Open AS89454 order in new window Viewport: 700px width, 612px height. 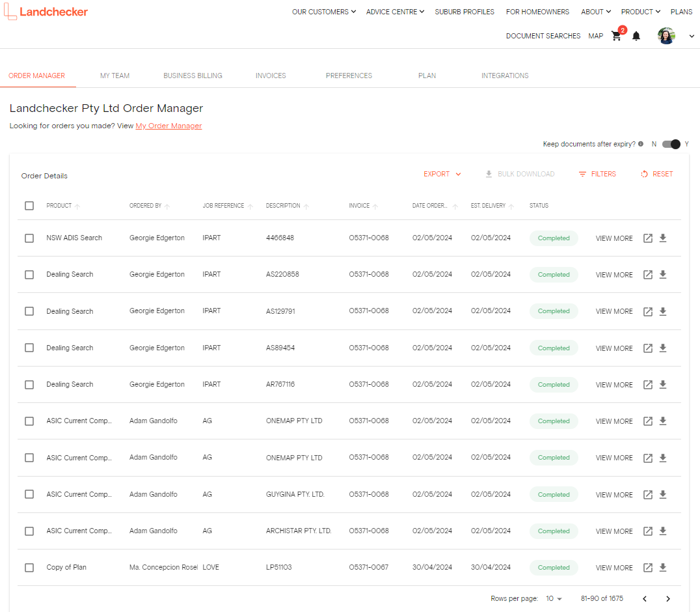pos(648,348)
